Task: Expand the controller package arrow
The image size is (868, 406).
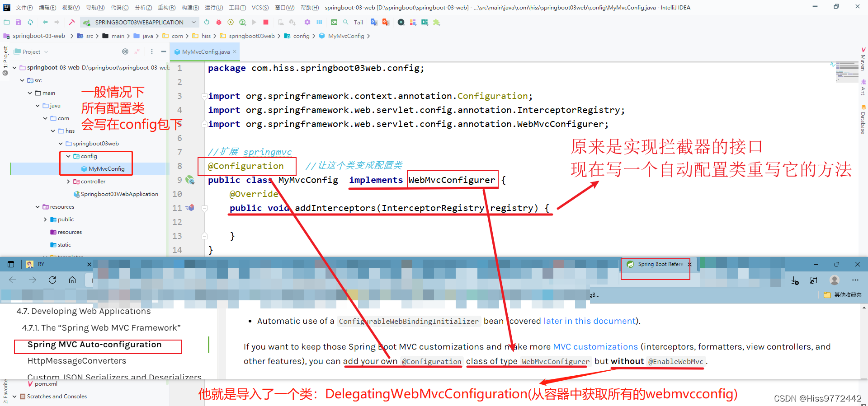Action: coord(68,182)
